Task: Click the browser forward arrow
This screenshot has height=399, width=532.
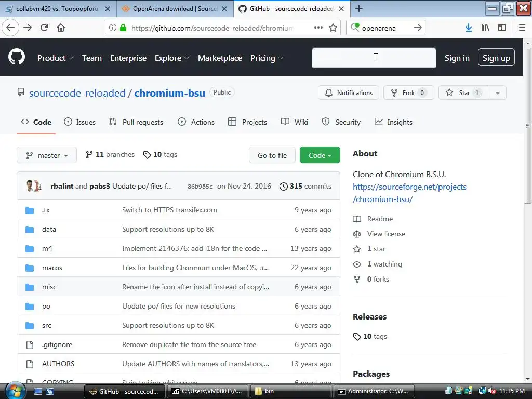Action: point(28,28)
